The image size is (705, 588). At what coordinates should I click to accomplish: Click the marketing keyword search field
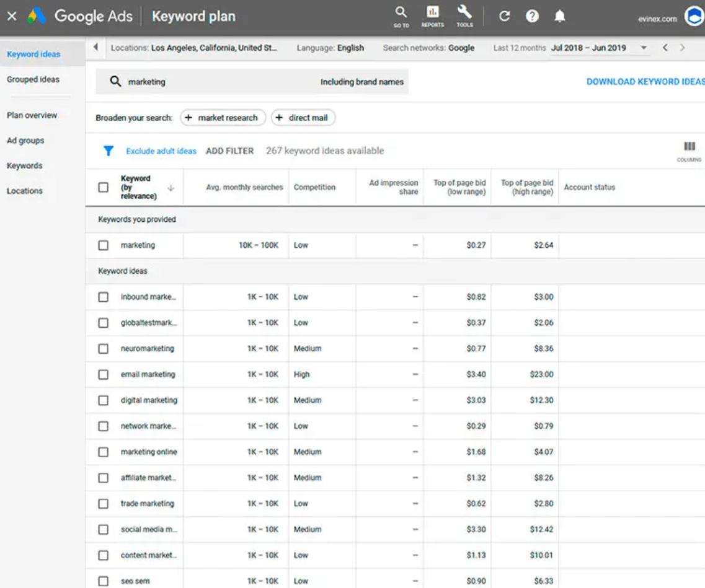pos(252,82)
